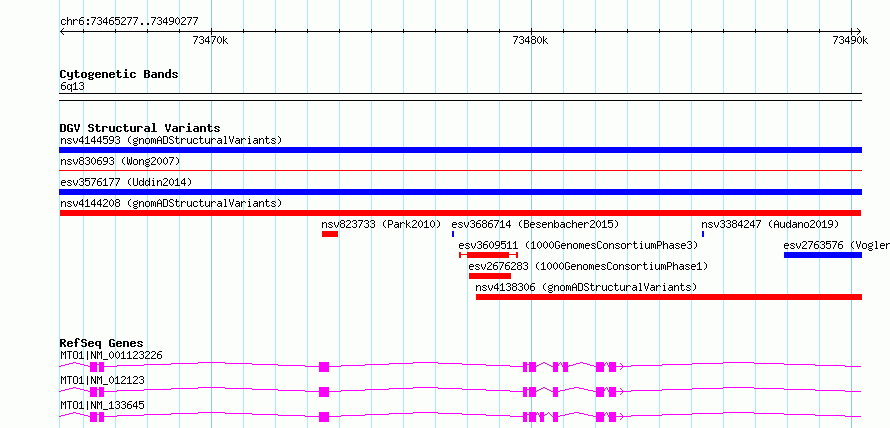This screenshot has height=428, width=890.
Task: Select the esv2676283 (1000GenomesConsortiumPhase1) label
Action: click(588, 266)
